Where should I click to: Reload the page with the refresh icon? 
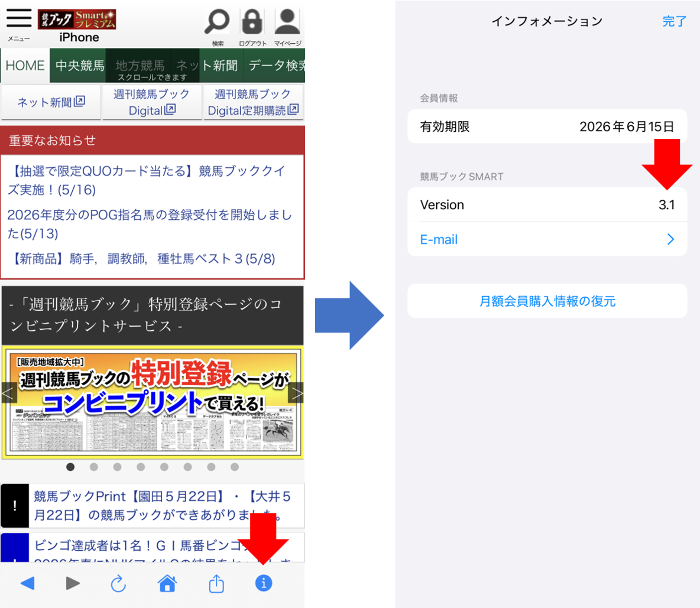(118, 583)
